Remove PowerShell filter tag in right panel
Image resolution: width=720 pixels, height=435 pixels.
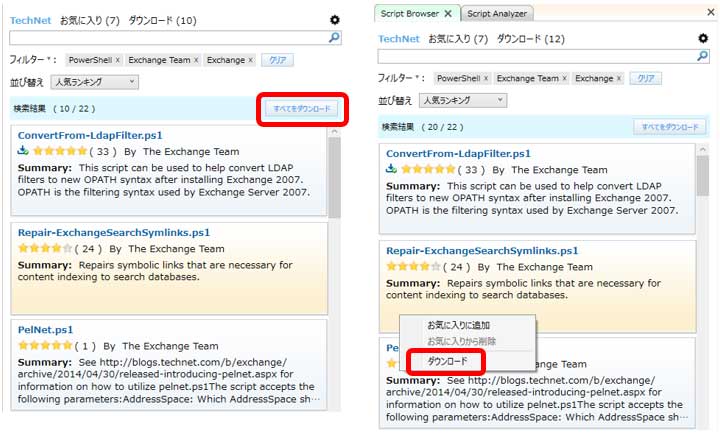pyautogui.click(x=486, y=79)
